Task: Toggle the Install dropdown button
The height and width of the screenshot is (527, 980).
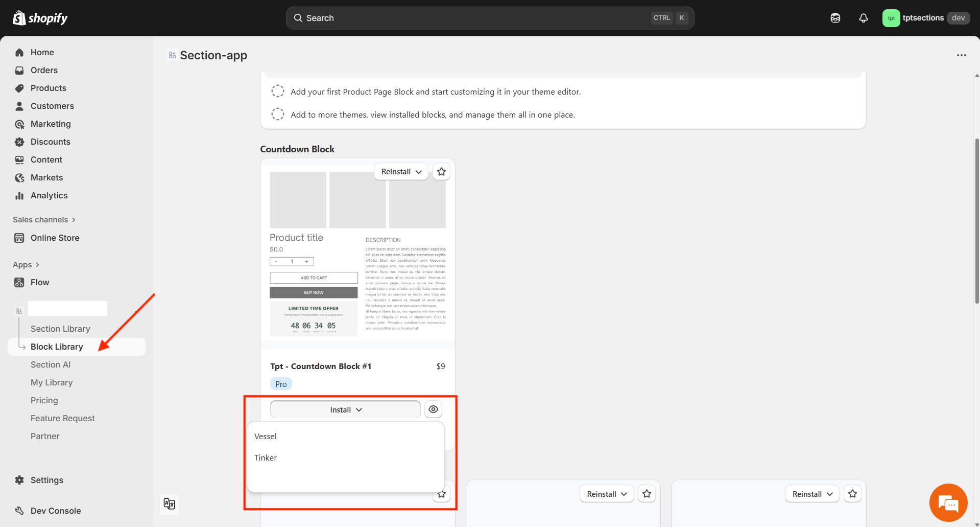Action: click(345, 410)
